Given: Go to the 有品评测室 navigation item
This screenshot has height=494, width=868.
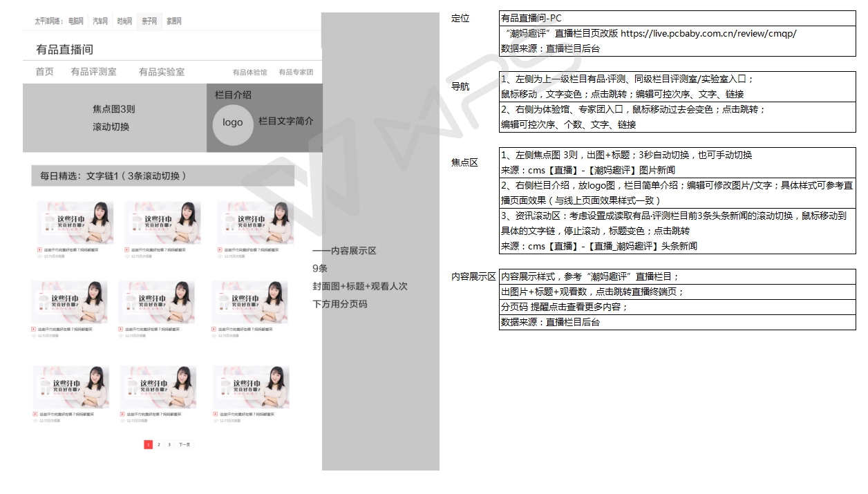Looking at the screenshot, I should [93, 72].
